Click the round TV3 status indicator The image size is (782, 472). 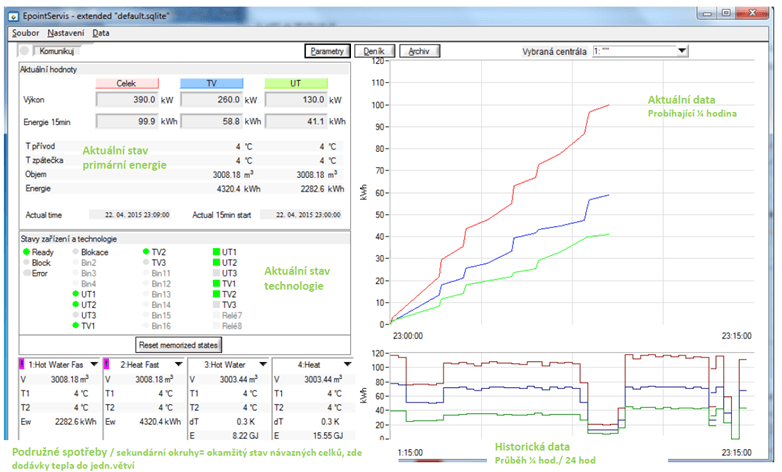point(146,262)
